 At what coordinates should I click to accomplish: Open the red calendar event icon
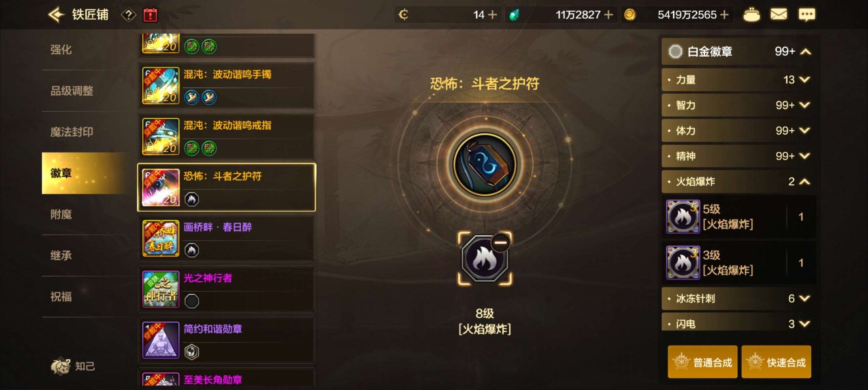150,15
